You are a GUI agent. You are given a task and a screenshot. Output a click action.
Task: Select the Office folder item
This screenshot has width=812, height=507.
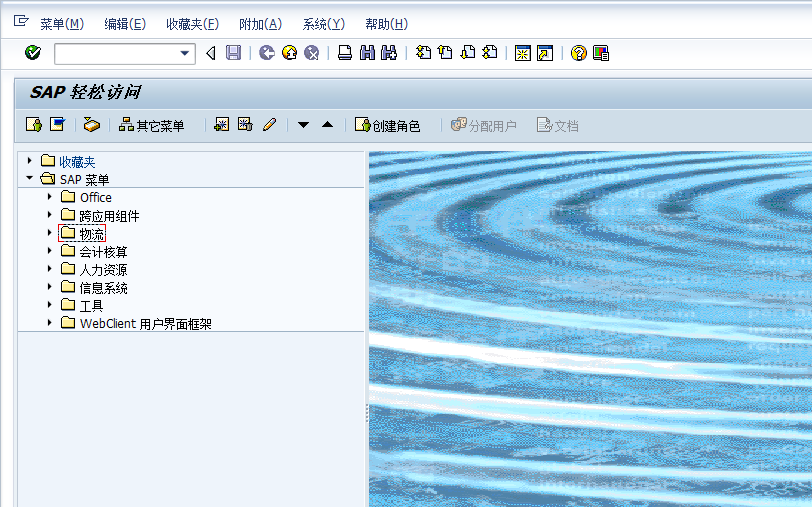click(x=96, y=197)
